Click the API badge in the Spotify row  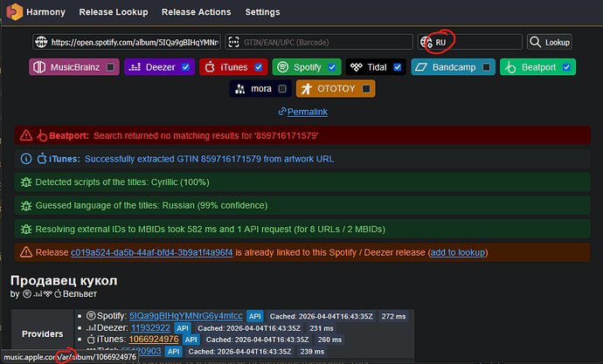tap(254, 316)
